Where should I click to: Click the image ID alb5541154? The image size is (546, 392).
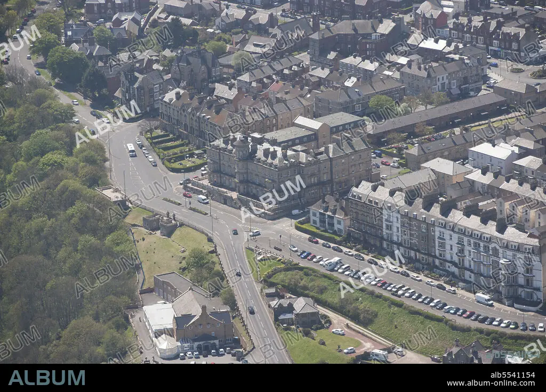[512, 375]
